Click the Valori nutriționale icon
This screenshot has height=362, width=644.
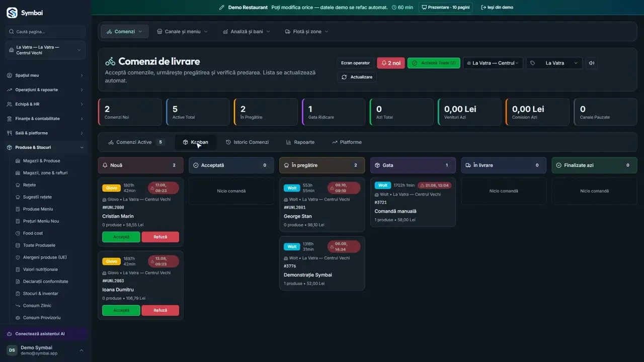coord(18,269)
